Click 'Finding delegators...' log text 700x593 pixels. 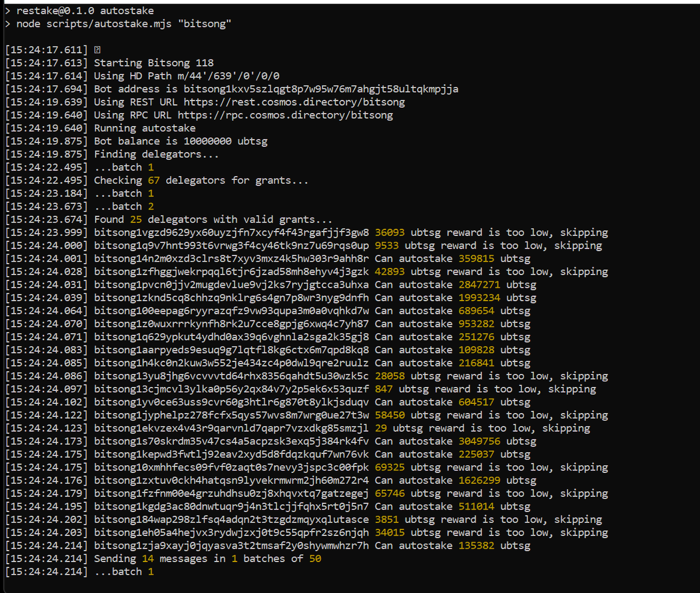pyautogui.click(x=156, y=154)
